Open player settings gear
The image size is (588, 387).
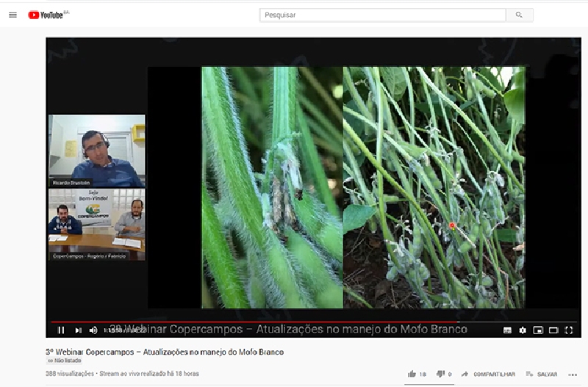click(523, 330)
